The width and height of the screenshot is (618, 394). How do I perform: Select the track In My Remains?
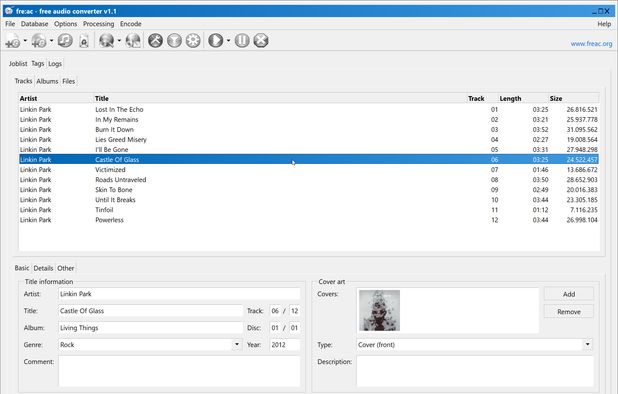[x=309, y=119]
